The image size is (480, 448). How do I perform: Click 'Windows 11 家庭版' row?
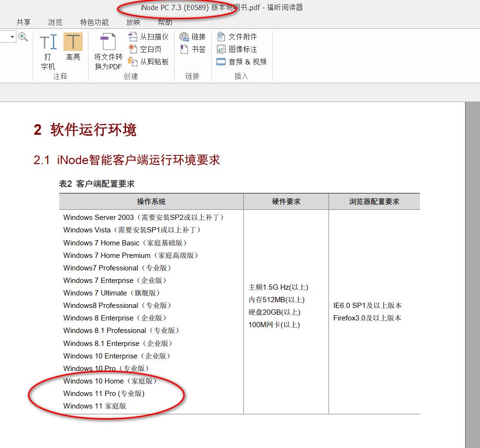coord(95,406)
